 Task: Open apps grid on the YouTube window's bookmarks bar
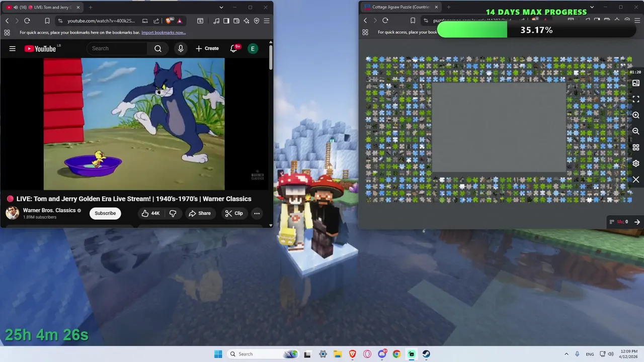7,33
